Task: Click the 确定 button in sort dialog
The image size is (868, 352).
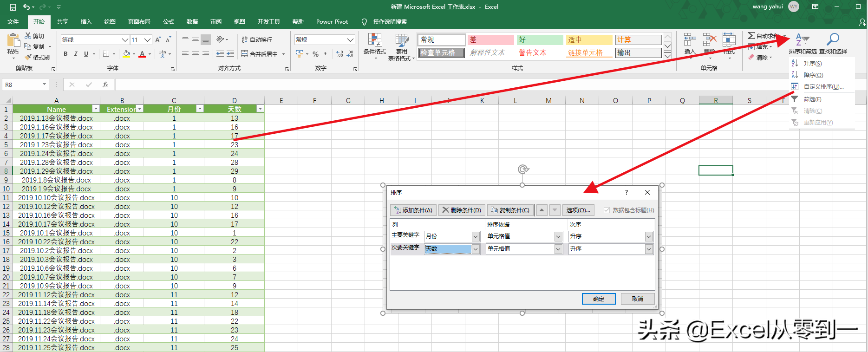Action: (599, 299)
